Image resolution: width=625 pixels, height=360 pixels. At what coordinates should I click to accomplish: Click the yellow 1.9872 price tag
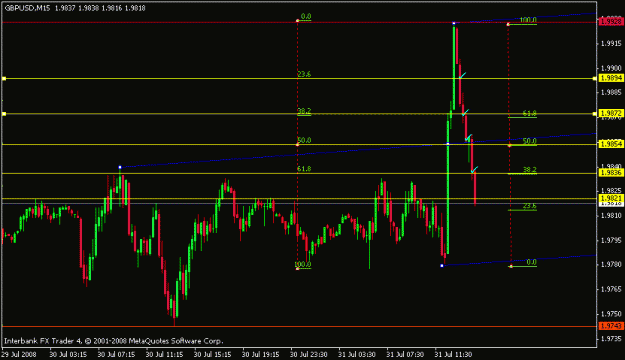611,114
